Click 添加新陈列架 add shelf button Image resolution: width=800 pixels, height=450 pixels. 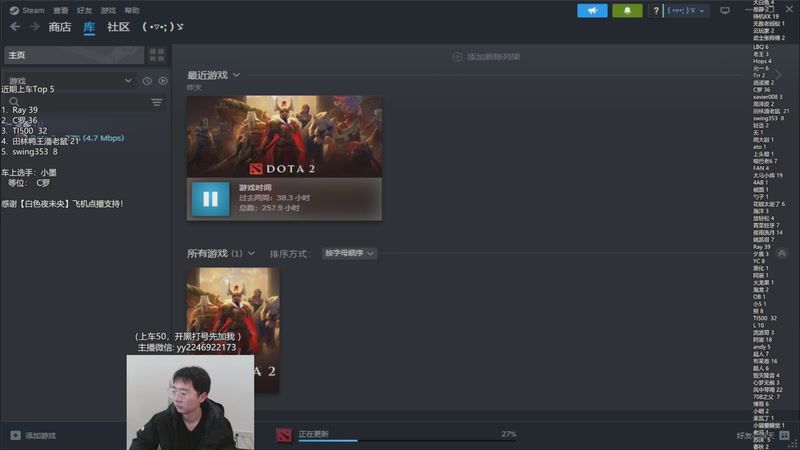486,57
